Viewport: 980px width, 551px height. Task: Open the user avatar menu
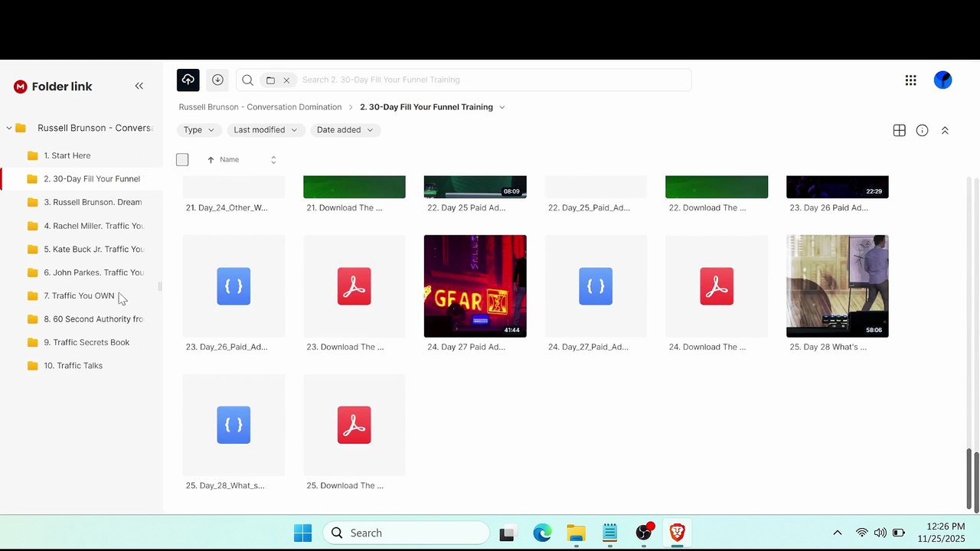coord(942,80)
